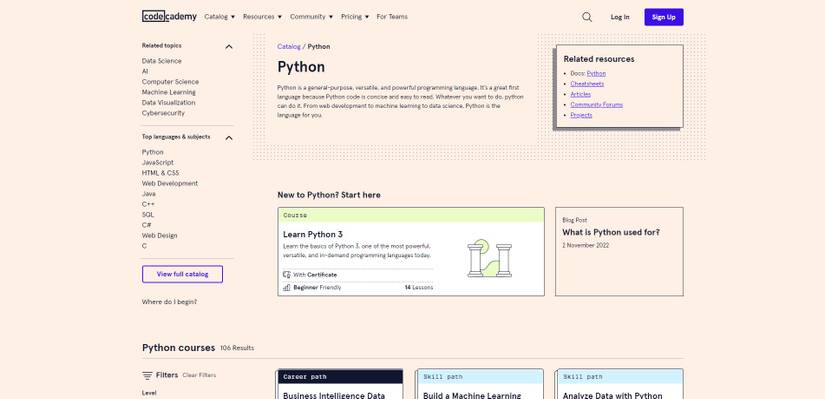This screenshot has width=825, height=399.
Task: Select the Computer Science topic
Action: pyautogui.click(x=170, y=82)
